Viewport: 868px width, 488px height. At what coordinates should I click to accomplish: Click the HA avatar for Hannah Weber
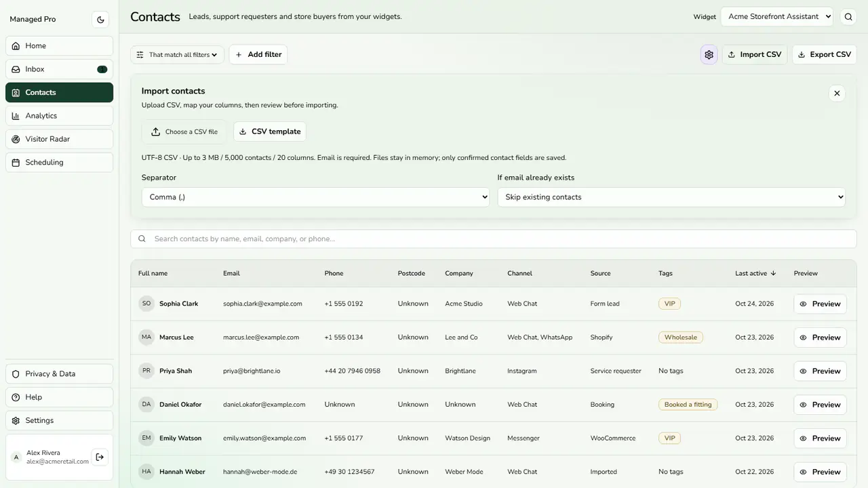tap(146, 472)
